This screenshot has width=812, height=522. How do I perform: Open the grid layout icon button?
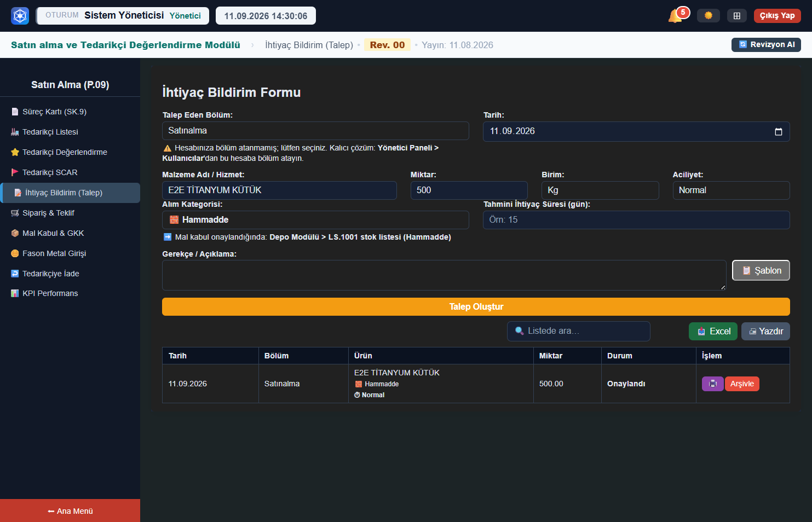[x=737, y=16]
